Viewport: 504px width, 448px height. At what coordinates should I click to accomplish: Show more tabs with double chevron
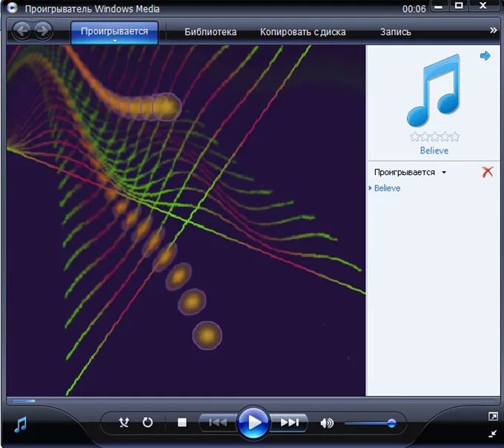(493, 30)
